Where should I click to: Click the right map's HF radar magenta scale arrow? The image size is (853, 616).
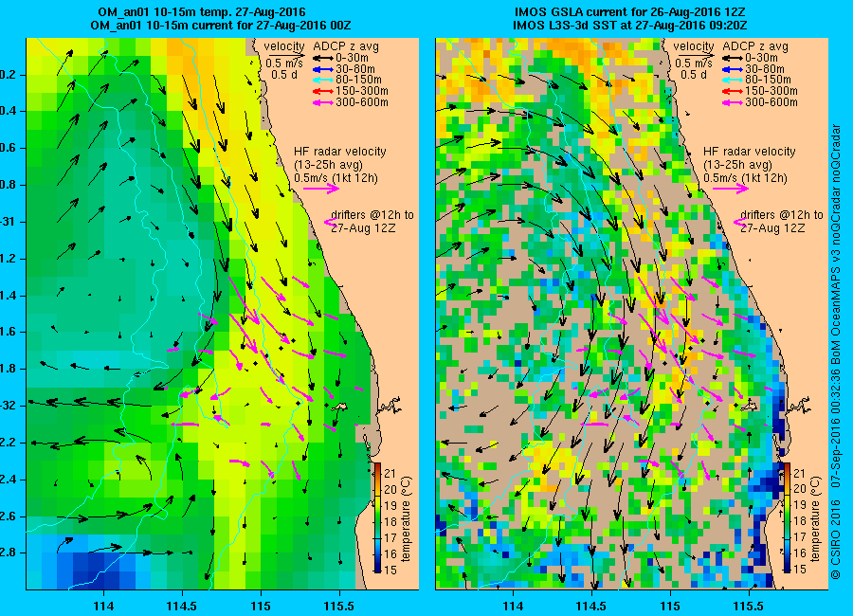(x=731, y=189)
